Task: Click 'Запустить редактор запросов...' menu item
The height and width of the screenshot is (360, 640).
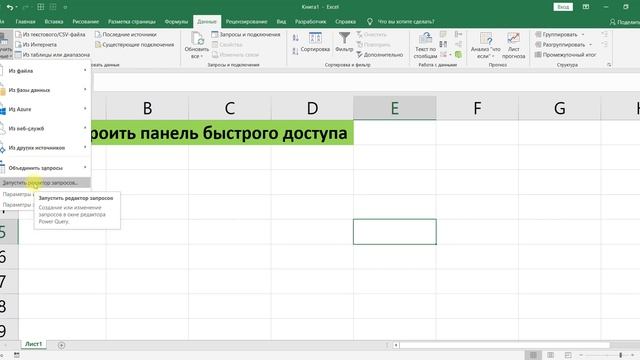Action: click(45, 183)
